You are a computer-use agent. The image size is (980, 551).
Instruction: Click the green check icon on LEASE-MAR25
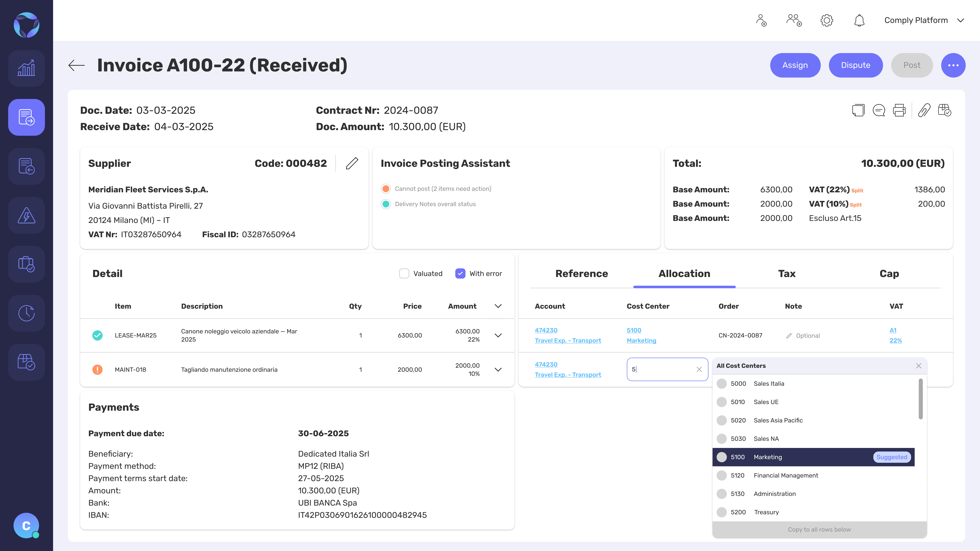point(97,335)
